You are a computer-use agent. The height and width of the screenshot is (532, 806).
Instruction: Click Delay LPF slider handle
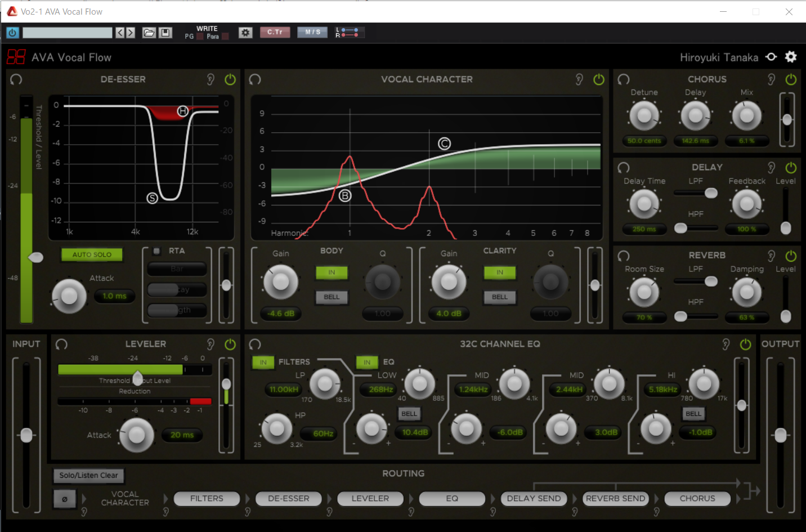(711, 193)
